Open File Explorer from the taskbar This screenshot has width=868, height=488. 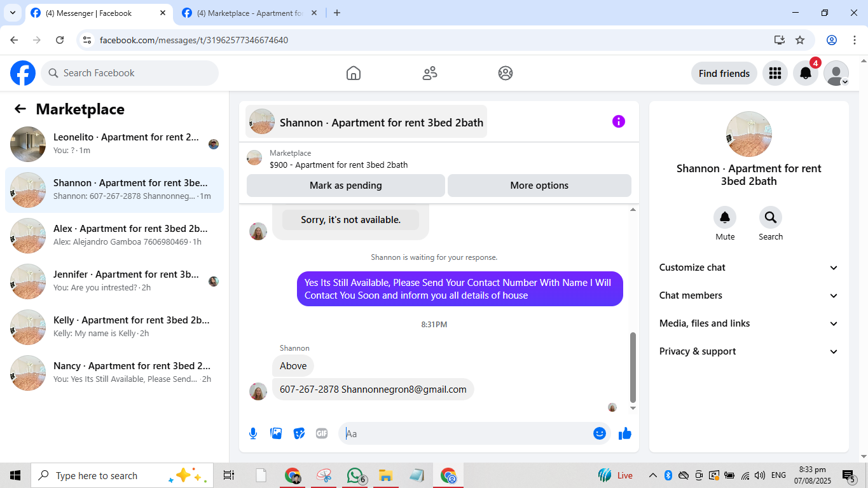pyautogui.click(x=385, y=475)
